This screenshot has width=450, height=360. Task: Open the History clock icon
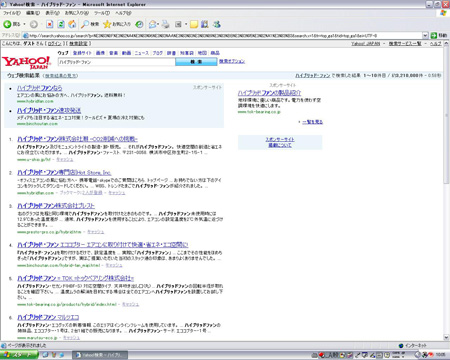coord(139,24)
